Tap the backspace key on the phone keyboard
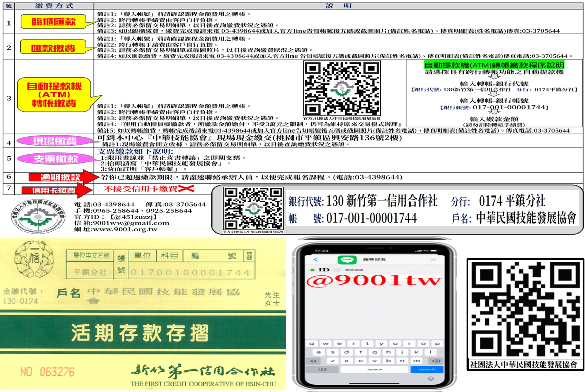 [436, 361]
